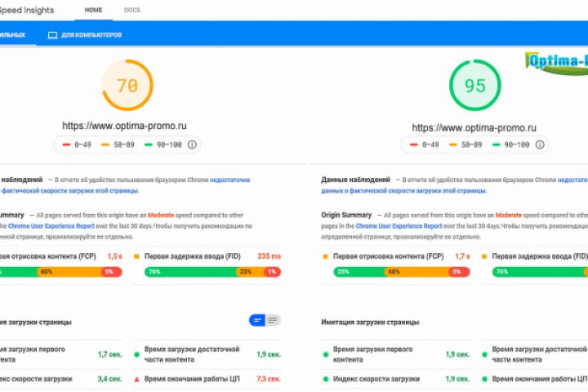
Task: Open right Chrome User Experience Report link
Action: [399, 226]
